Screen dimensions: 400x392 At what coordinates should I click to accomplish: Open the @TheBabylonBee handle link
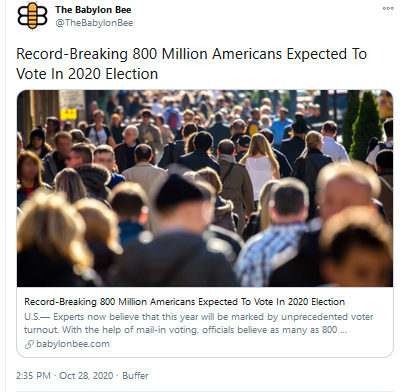coord(94,23)
